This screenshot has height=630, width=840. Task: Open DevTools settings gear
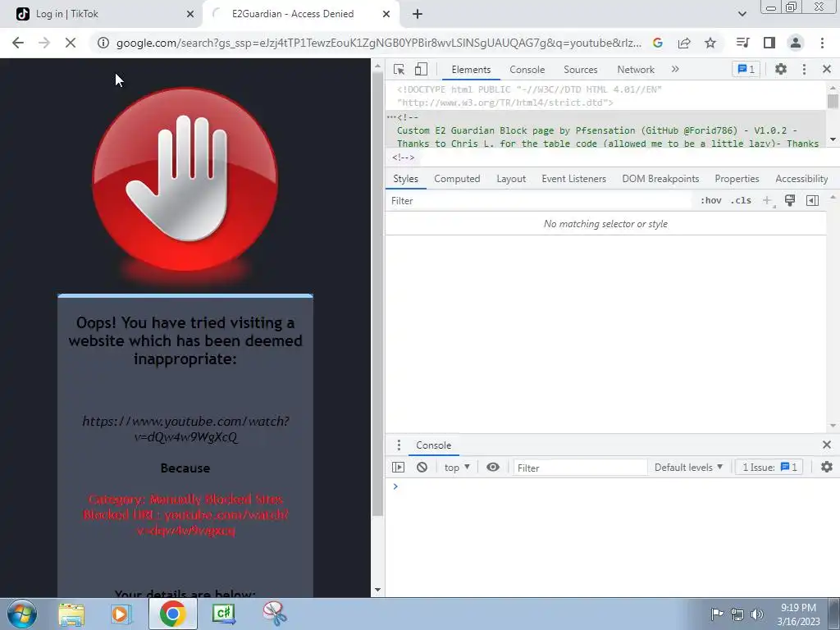[781, 69]
